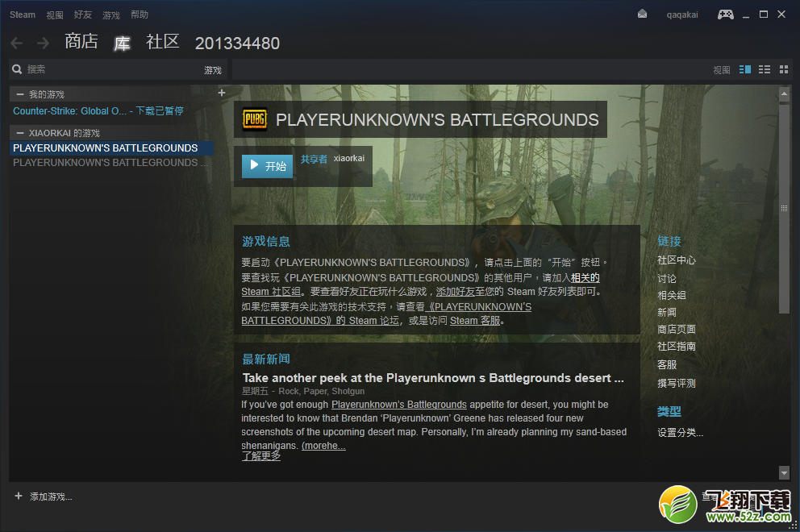Select the greyed PLAYERUNKNOWN'S BATTLEGROUNDS entry
This screenshot has width=800, height=532.
(110, 163)
